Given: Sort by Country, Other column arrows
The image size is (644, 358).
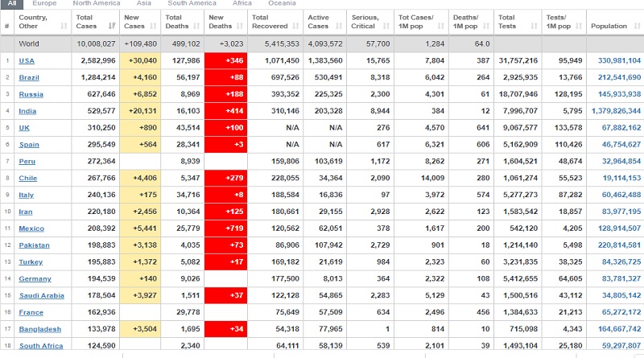Looking at the screenshot, I should click(64, 26).
